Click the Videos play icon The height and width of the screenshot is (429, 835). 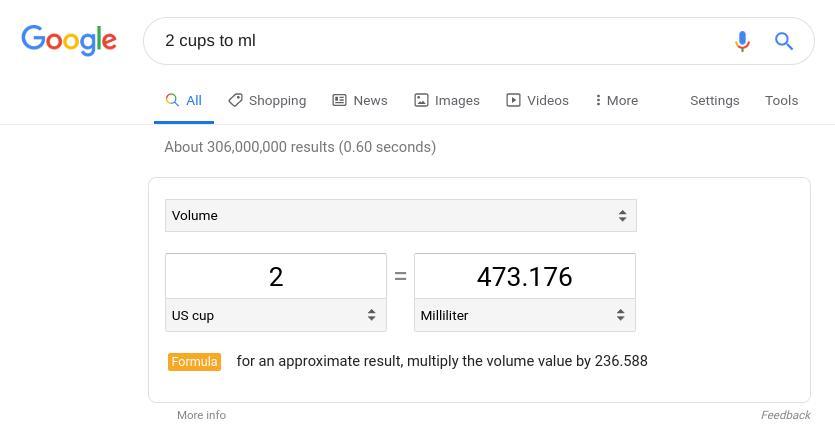click(x=513, y=100)
